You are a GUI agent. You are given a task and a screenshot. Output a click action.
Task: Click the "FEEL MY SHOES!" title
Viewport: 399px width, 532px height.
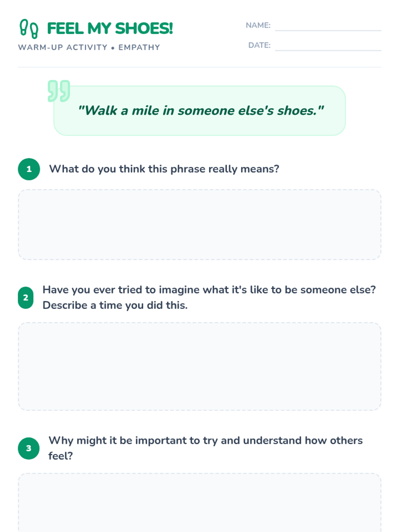click(110, 29)
